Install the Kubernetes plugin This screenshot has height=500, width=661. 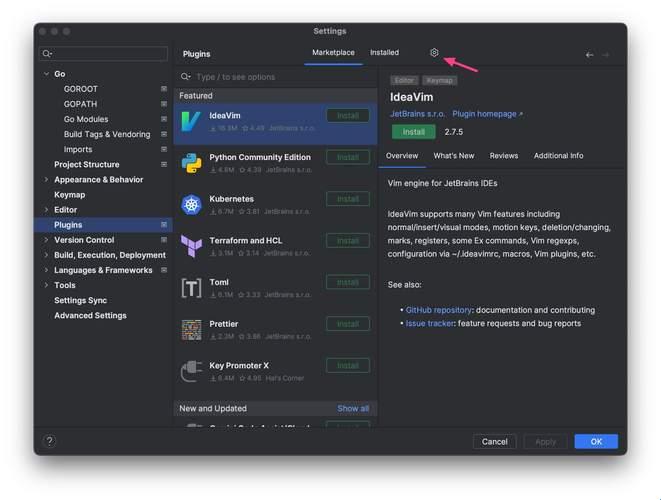coord(347,199)
